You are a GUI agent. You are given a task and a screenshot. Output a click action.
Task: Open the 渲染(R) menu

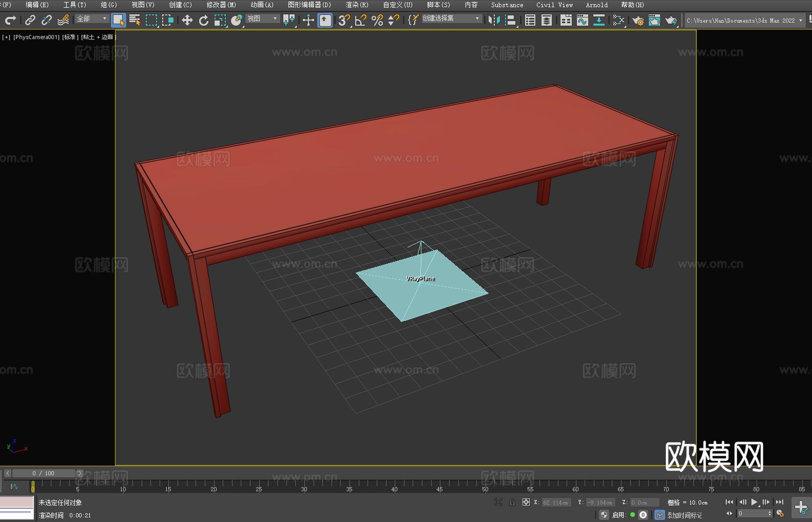tap(357, 5)
